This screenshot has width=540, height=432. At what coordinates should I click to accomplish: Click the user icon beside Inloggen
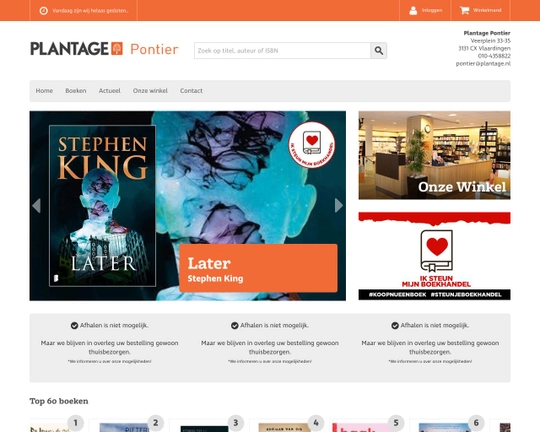click(413, 11)
